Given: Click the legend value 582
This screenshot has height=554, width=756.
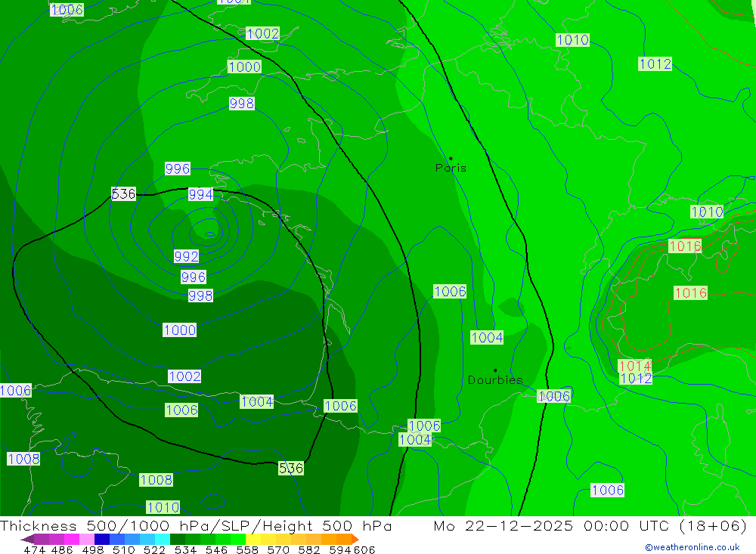Looking at the screenshot, I should 308,550.
